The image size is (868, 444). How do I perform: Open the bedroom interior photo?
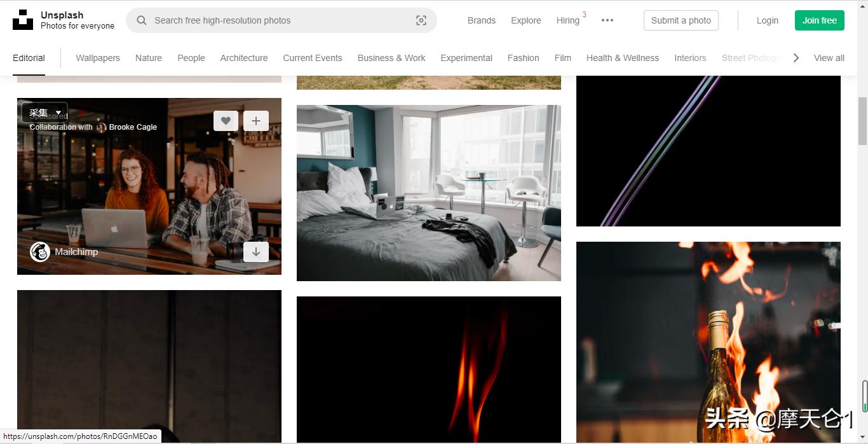tap(429, 193)
